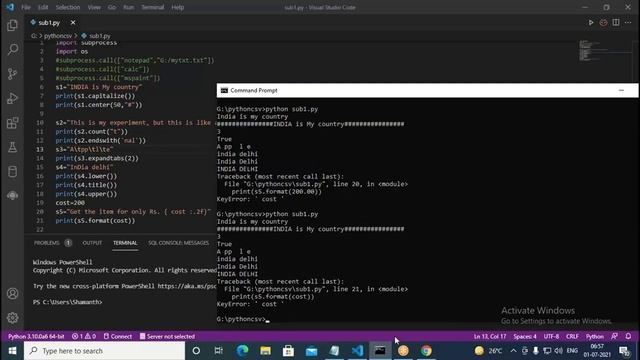The height and width of the screenshot is (360, 640).
Task: Open the Help menu
Action: coord(178,7)
